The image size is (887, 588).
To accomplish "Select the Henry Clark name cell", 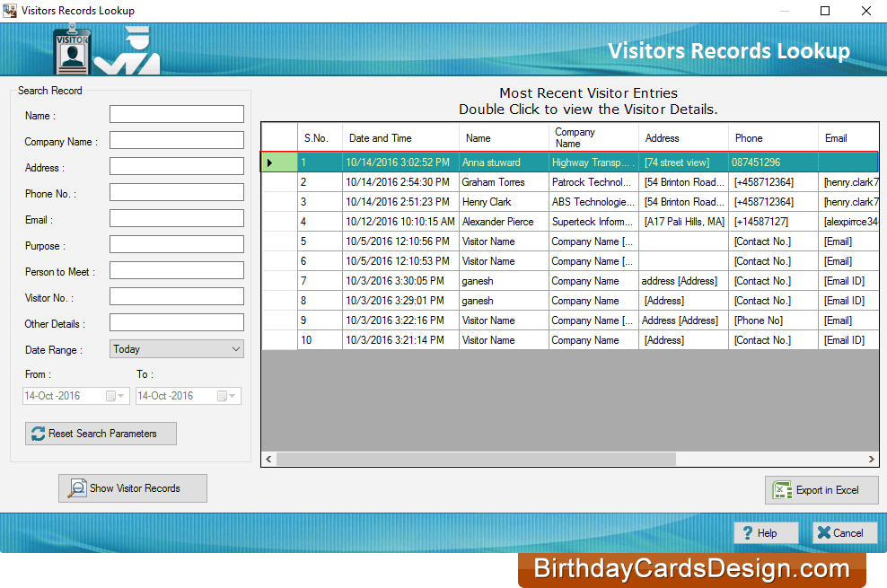I will point(504,202).
